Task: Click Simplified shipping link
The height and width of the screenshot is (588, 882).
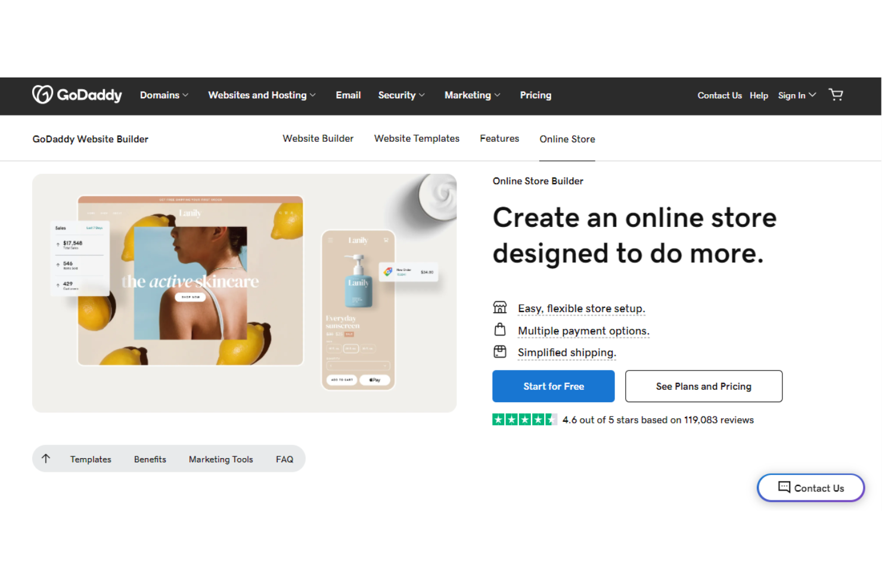Action: [x=567, y=352]
